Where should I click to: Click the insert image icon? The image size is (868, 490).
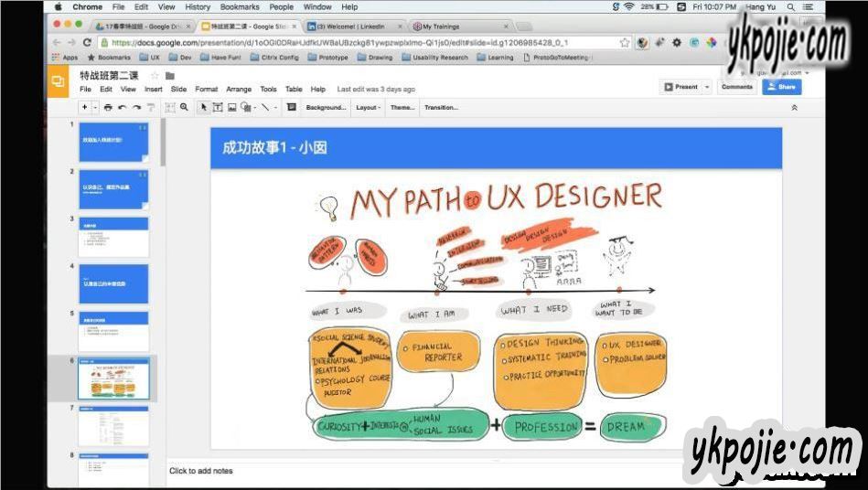232,107
